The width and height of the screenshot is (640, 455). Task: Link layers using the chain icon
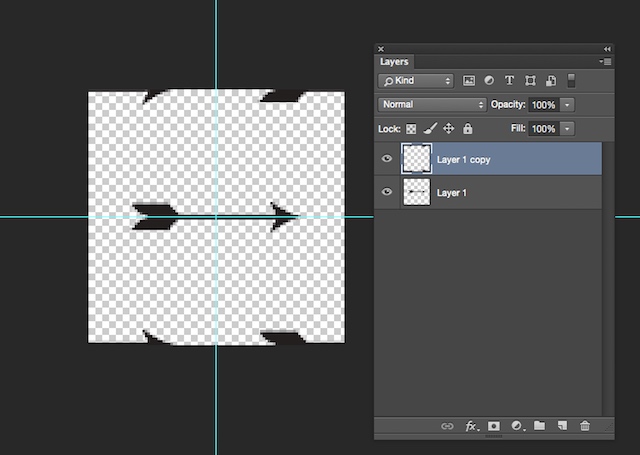[448, 426]
